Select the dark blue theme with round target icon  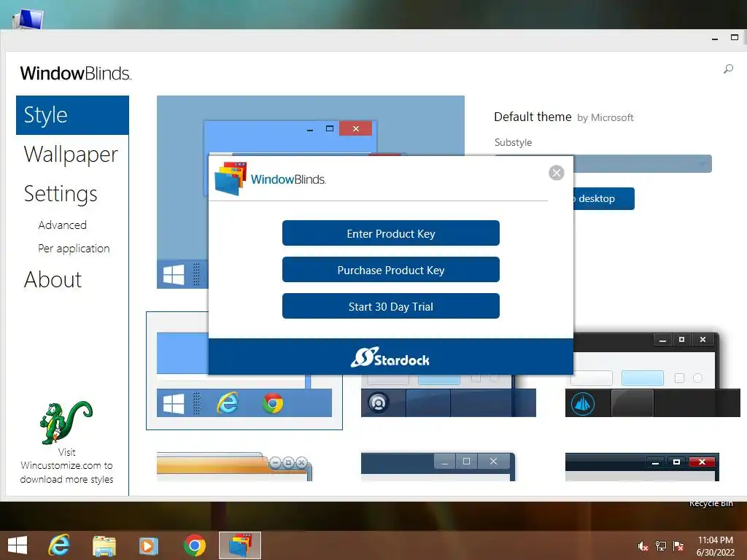pos(449,395)
